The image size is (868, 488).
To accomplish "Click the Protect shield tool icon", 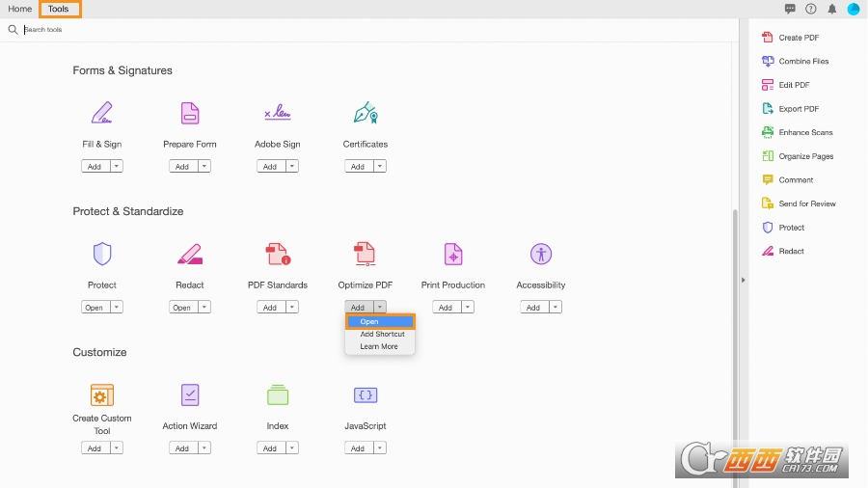I will point(102,254).
